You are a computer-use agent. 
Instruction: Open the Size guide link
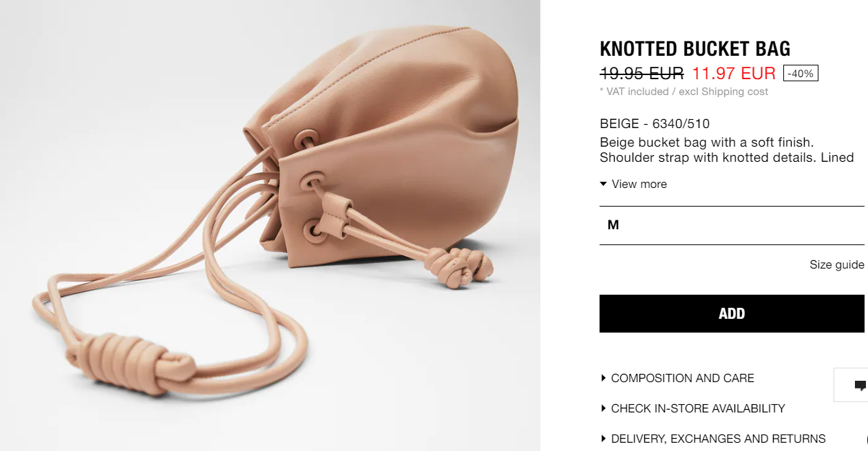tap(836, 265)
